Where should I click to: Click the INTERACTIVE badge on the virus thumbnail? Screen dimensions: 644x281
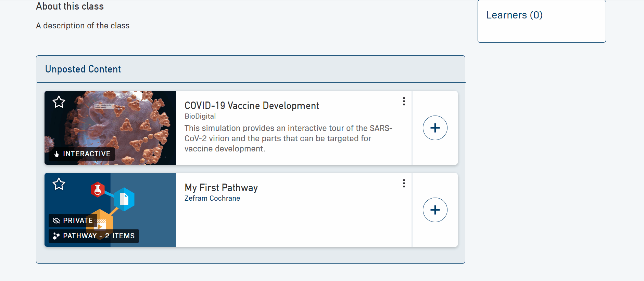click(x=82, y=154)
